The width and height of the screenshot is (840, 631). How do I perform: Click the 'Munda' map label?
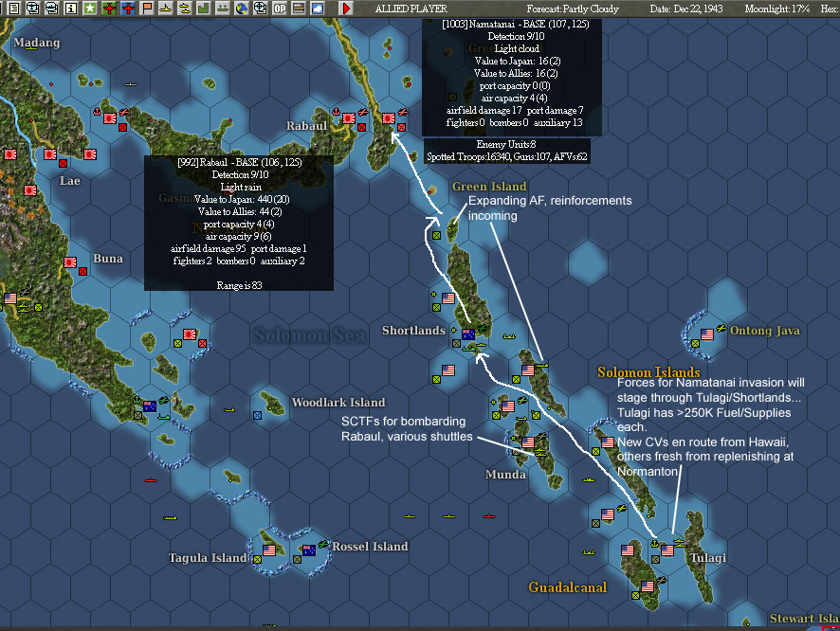coord(505,474)
